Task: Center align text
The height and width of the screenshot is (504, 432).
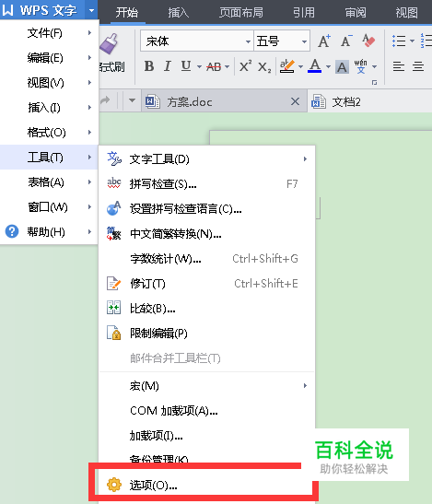Action: [418, 67]
